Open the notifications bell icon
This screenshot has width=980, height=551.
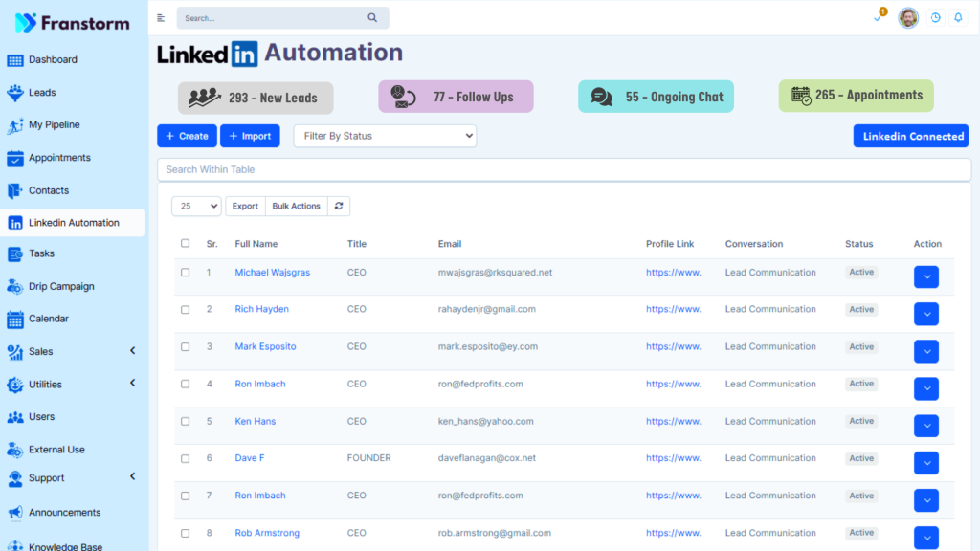click(958, 18)
